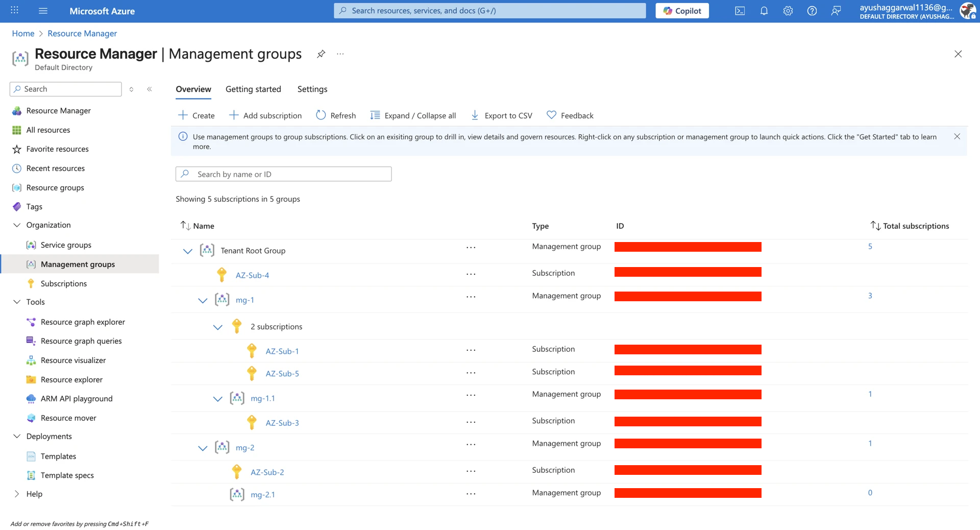Click the global search resources field
This screenshot has width=980, height=530.
(489, 11)
